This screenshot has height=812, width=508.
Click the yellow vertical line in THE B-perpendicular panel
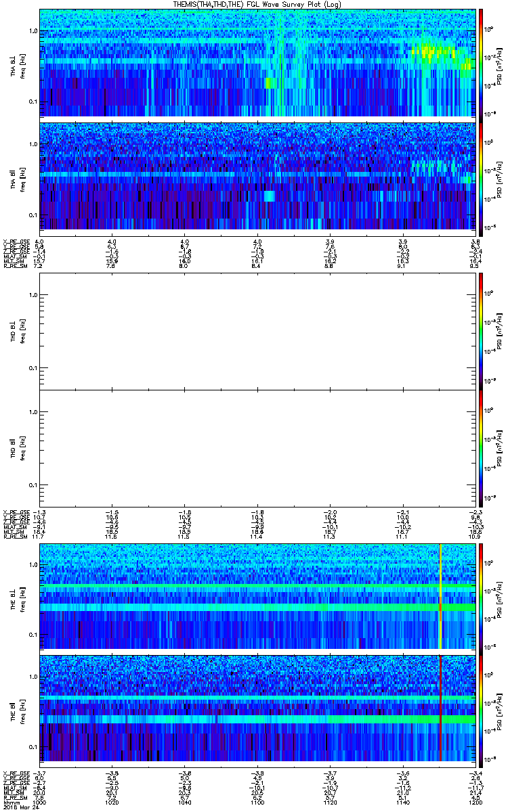point(440,597)
